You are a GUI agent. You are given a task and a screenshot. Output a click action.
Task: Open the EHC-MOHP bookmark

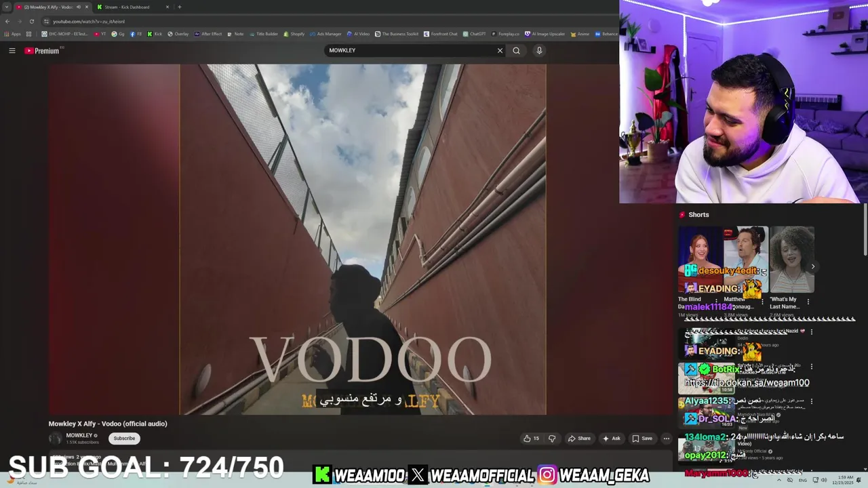(64, 34)
